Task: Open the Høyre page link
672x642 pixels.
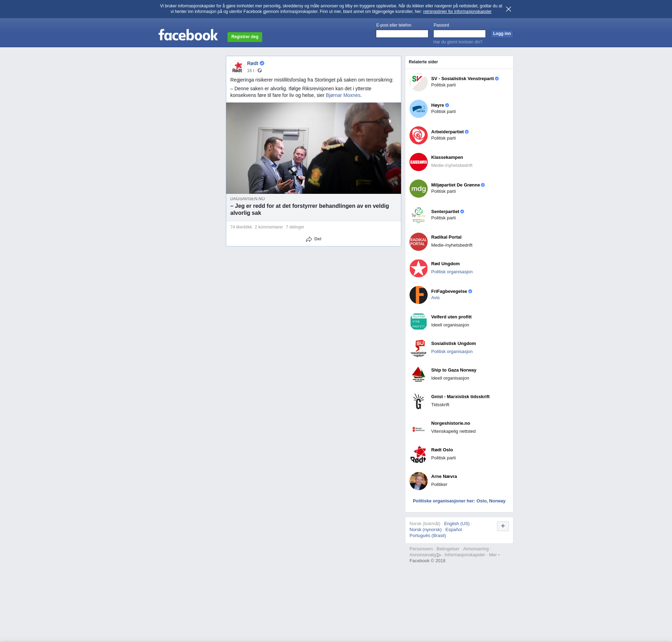Action: pos(437,105)
